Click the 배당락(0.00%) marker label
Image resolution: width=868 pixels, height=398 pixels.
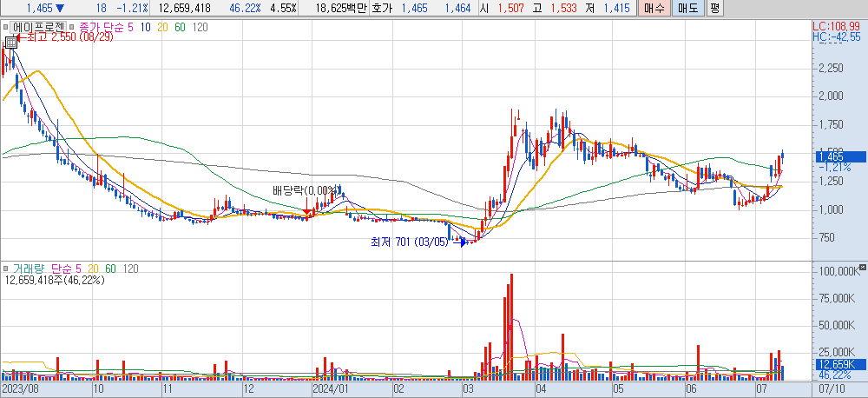coord(305,191)
